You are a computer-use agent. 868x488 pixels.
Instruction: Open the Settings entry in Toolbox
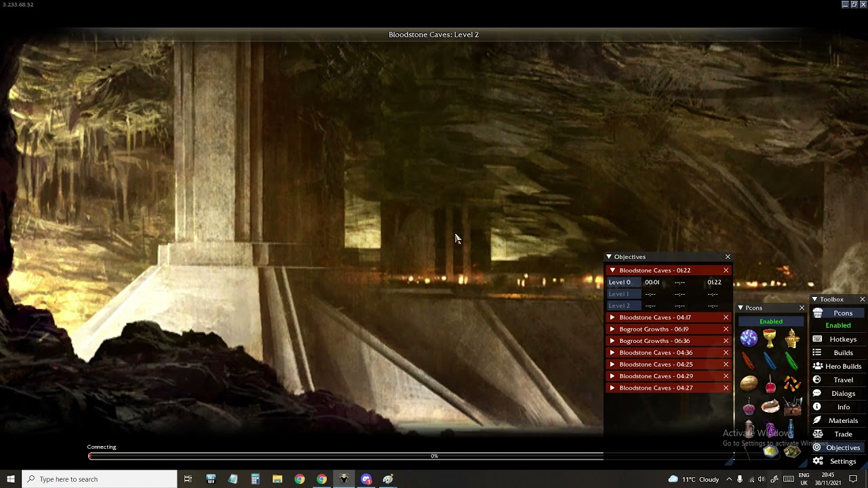click(x=838, y=461)
